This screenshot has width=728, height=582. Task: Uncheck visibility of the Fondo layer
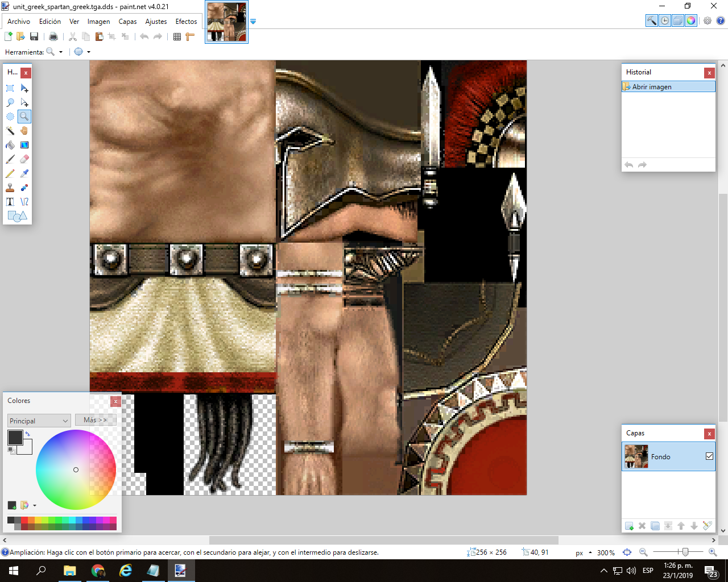click(709, 456)
